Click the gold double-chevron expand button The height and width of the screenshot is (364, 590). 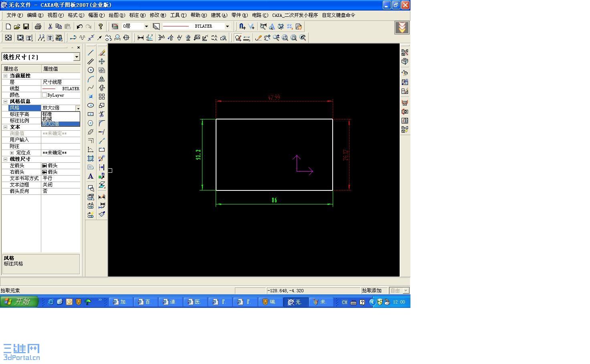pyautogui.click(x=402, y=28)
